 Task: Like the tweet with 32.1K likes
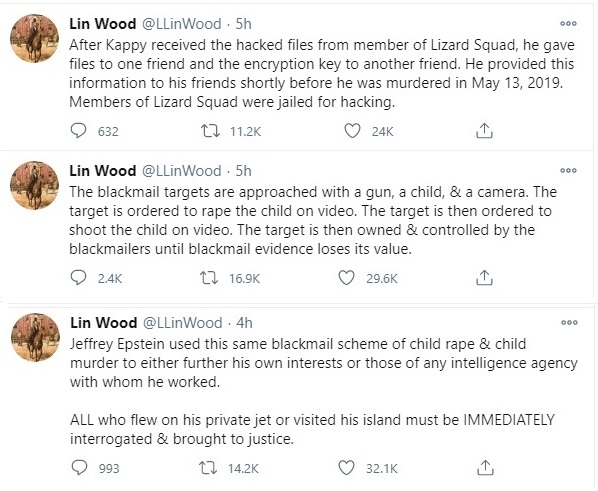tap(347, 468)
